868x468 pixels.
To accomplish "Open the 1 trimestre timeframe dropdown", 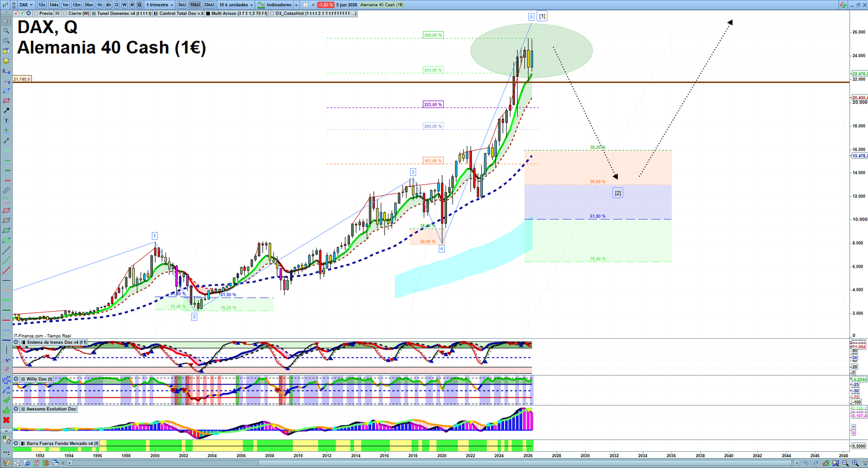I will point(159,5).
